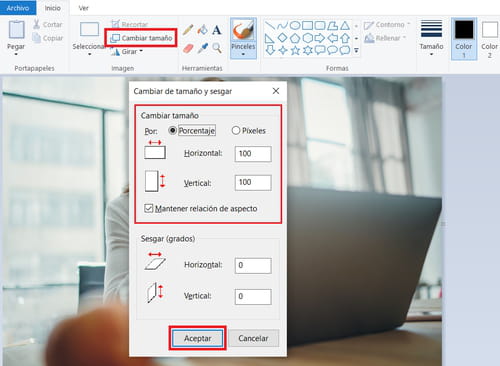
Task: Select the Magnifier zoom tool
Action: pos(217,48)
